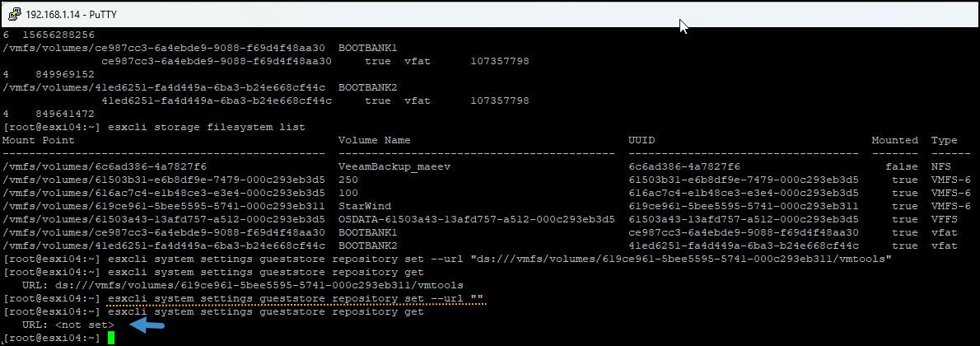
Task: Click the volume name '250'
Action: tap(348, 180)
